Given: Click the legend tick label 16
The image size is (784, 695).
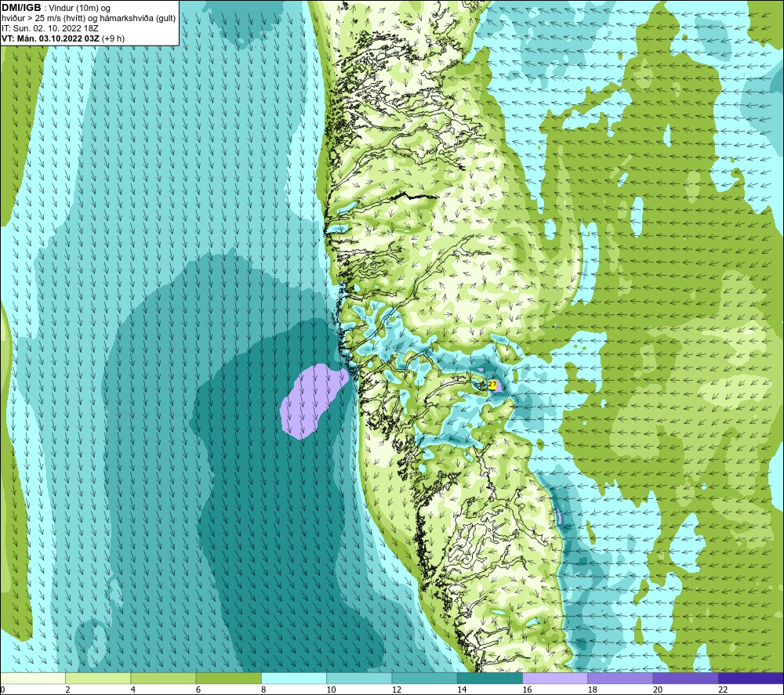Looking at the screenshot, I should click(527, 690).
